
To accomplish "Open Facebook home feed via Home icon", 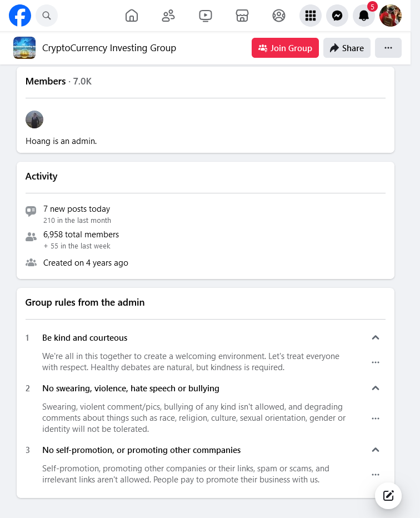I will point(132,16).
